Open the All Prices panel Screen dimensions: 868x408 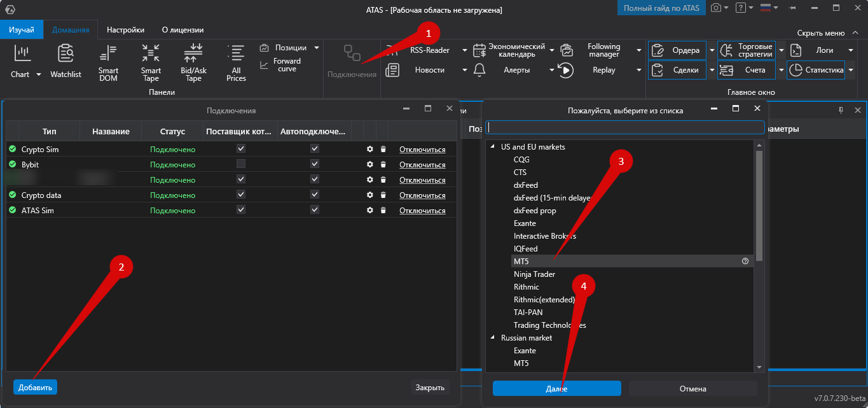(x=236, y=63)
